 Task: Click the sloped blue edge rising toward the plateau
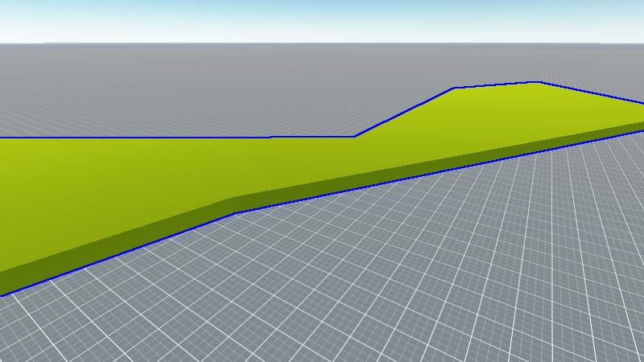pyautogui.click(x=402, y=113)
